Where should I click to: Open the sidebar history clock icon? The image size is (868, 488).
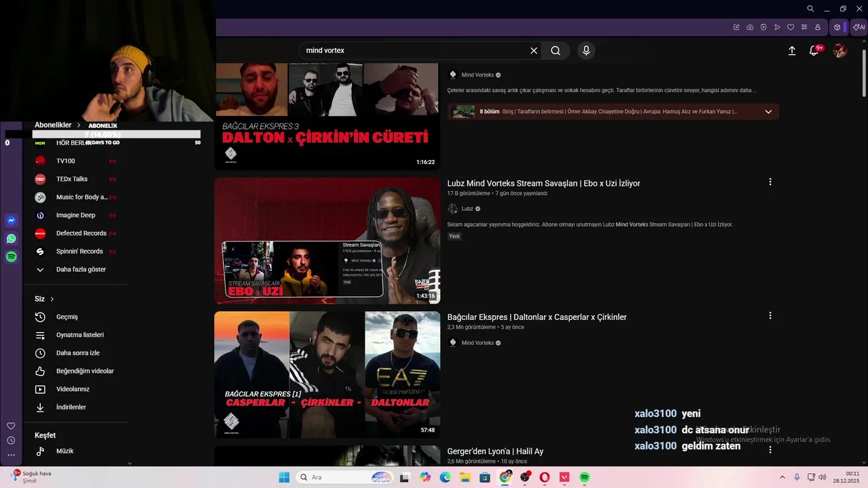coord(11,441)
